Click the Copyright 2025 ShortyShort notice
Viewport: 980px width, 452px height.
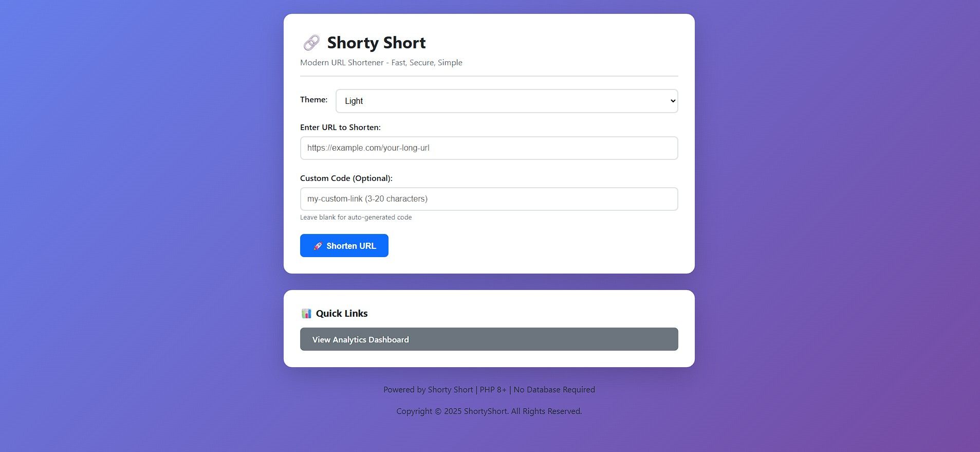[489, 411]
